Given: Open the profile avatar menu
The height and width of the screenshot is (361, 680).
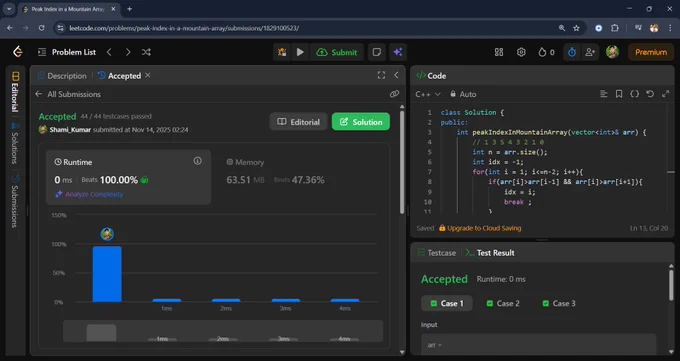Looking at the screenshot, I should 612,52.
